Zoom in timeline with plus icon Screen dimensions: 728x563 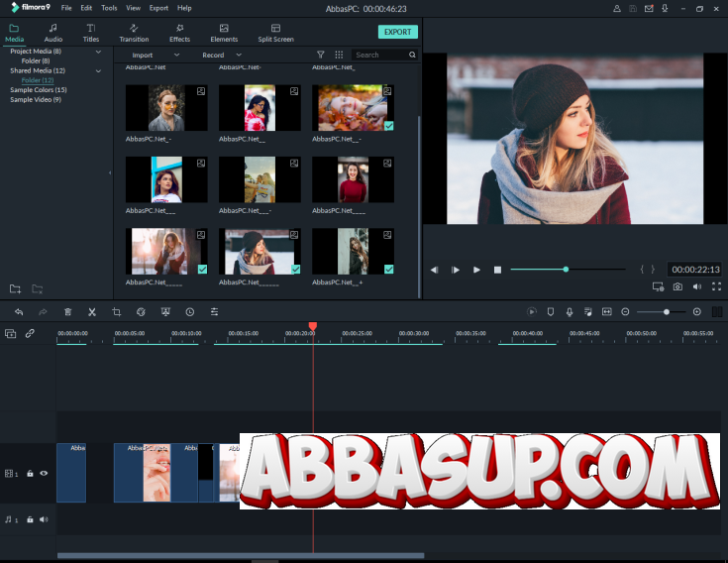tap(697, 311)
